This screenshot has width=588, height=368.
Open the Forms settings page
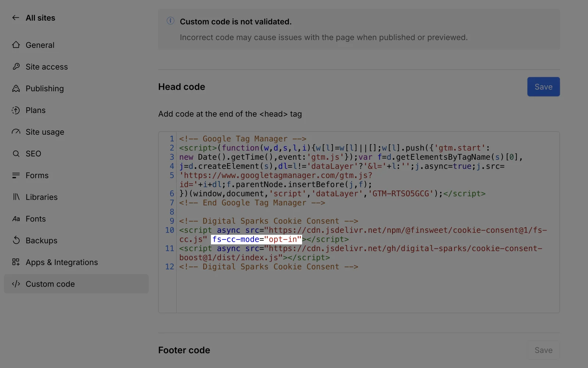(x=37, y=175)
